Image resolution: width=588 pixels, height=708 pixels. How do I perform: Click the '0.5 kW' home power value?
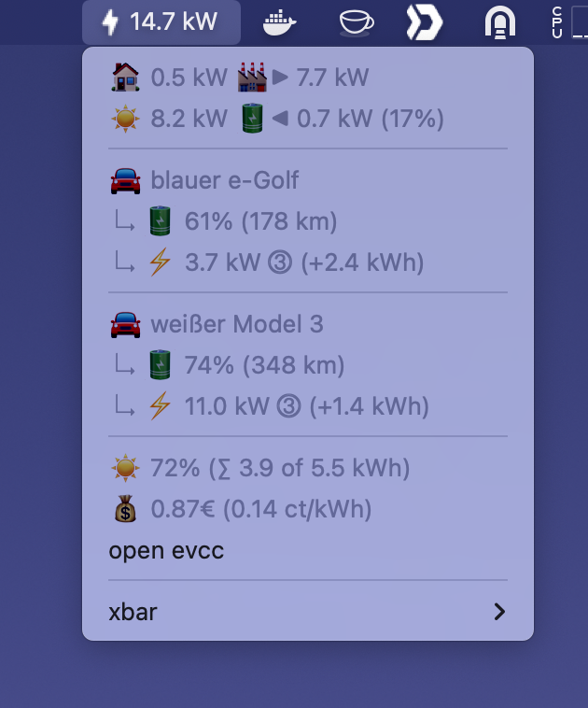(x=189, y=78)
